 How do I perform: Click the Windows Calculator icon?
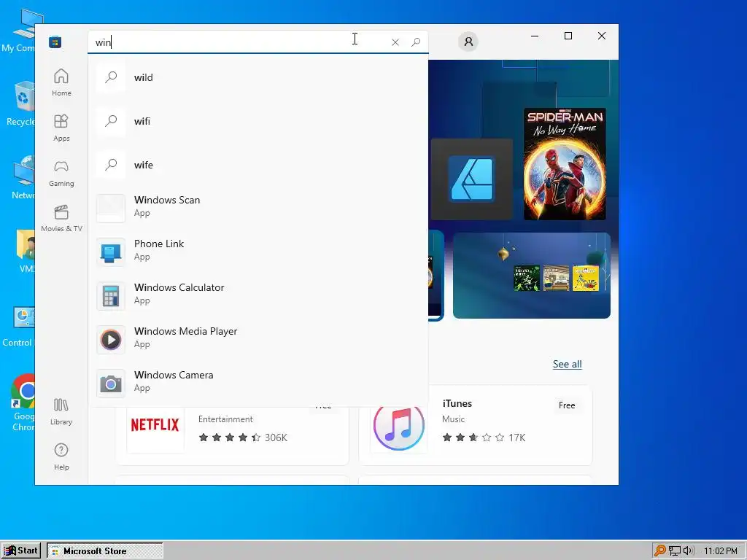tap(111, 296)
